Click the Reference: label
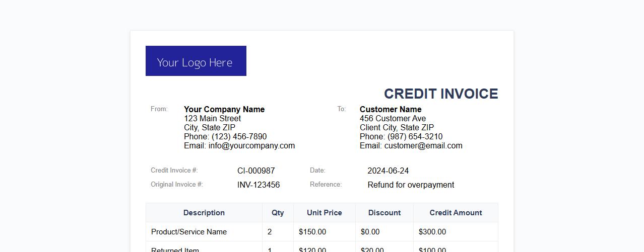Screen dimensions: 644x252 click(326, 184)
